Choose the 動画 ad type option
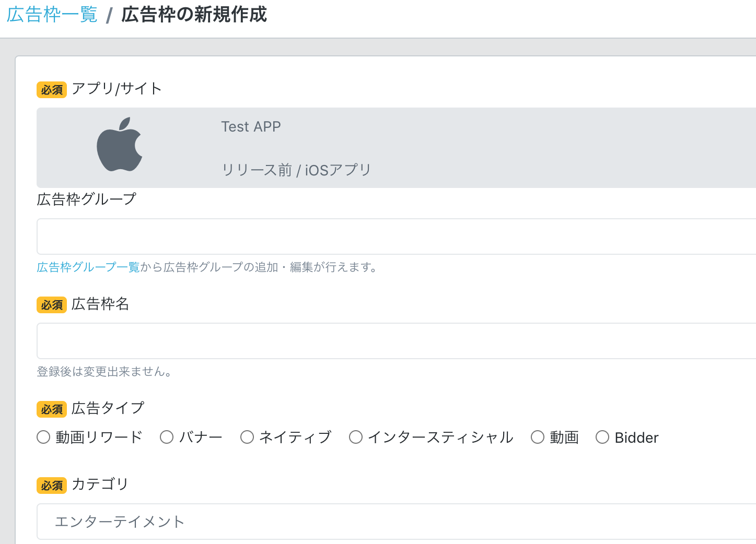 (538, 437)
